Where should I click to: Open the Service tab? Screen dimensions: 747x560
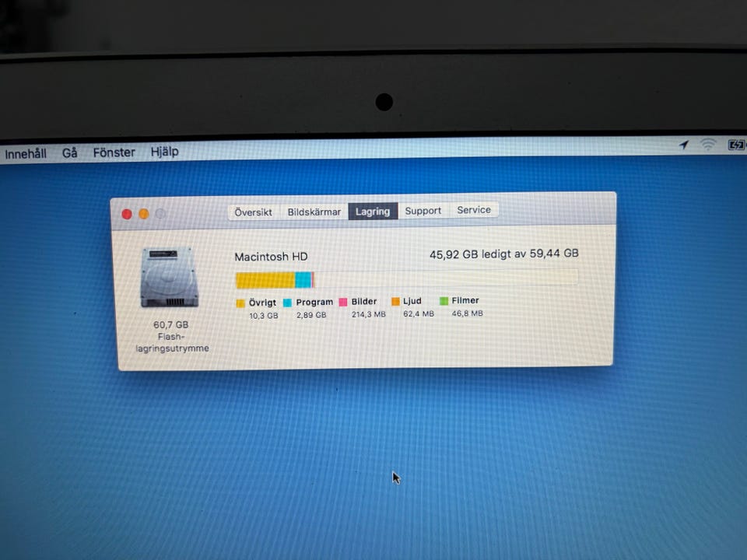pos(474,210)
